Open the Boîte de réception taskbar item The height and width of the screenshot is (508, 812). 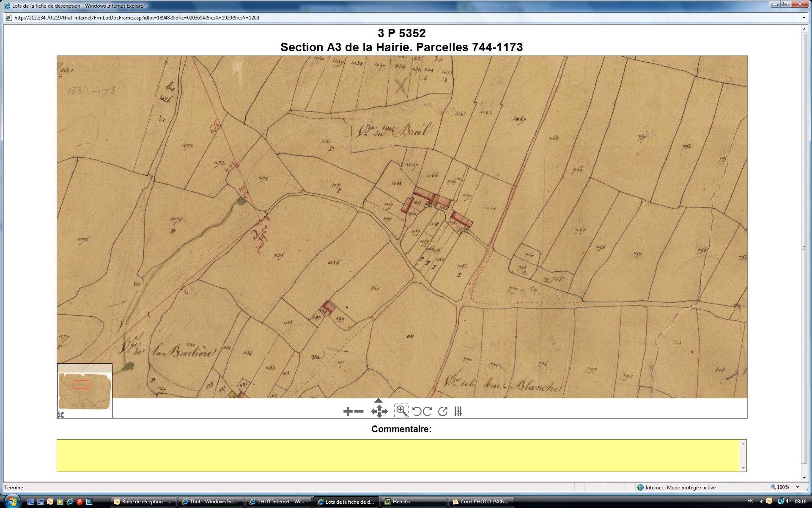pos(143,502)
